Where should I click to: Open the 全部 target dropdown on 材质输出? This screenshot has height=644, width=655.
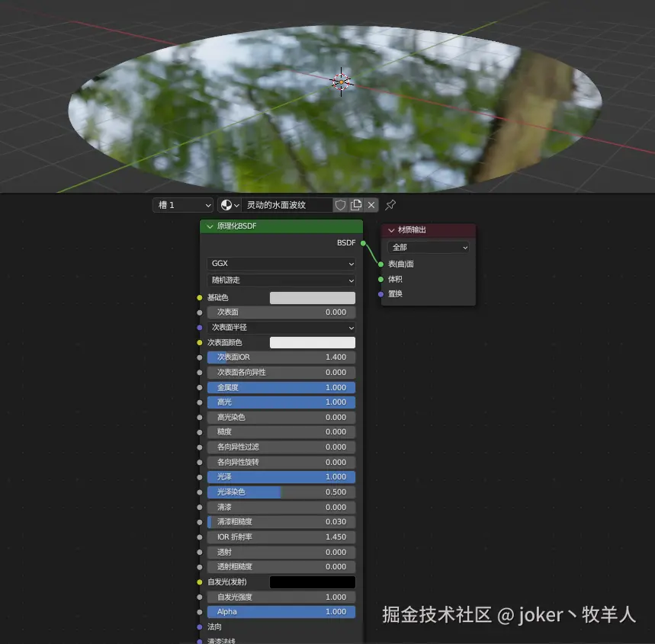pos(429,247)
